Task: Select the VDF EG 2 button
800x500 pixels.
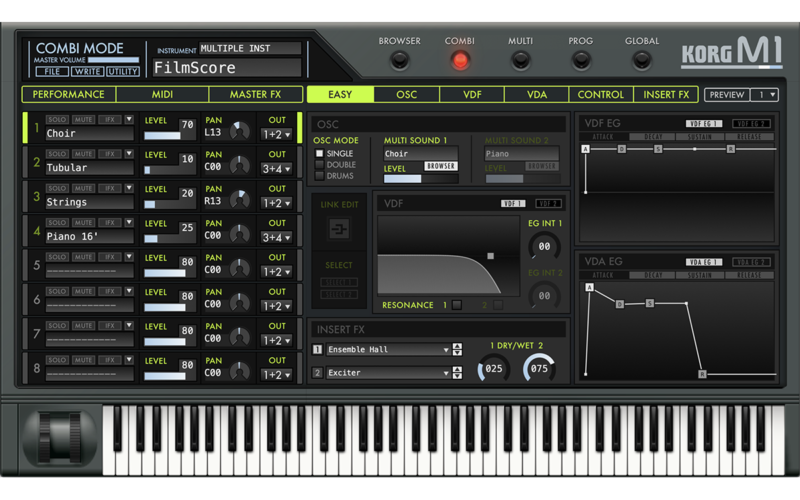Action: pyautogui.click(x=751, y=123)
